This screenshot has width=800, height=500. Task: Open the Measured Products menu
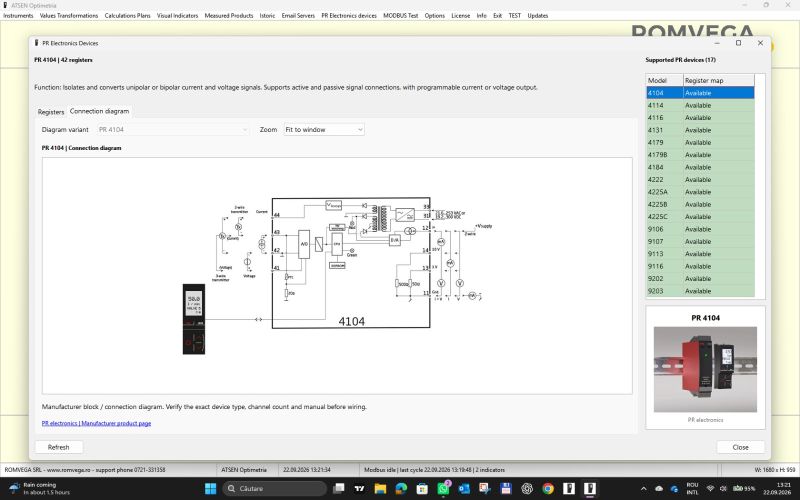(229, 16)
